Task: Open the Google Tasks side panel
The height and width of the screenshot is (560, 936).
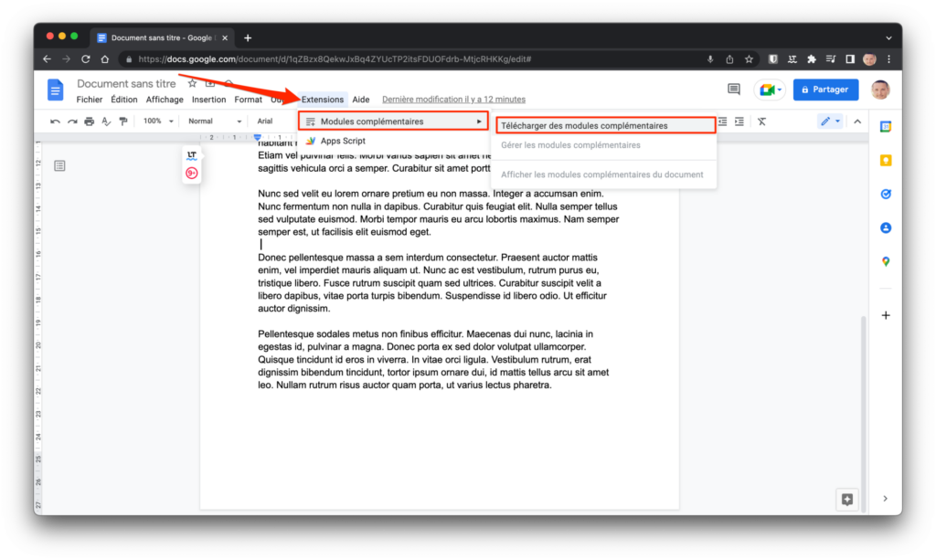Action: point(886,194)
